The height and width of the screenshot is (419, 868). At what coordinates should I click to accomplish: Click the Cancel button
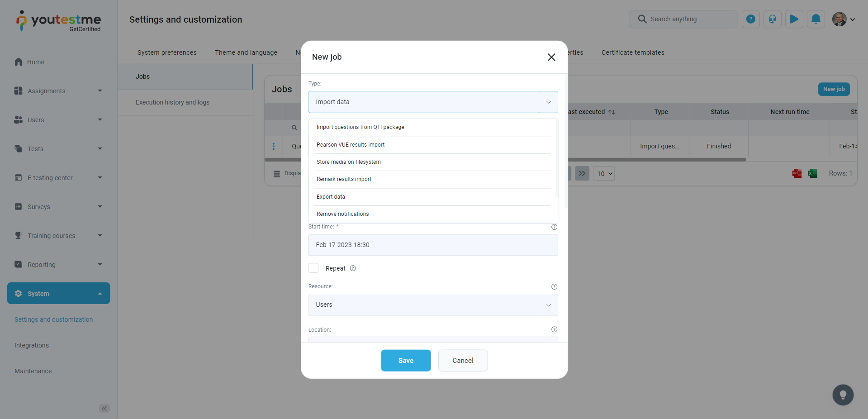tap(462, 361)
